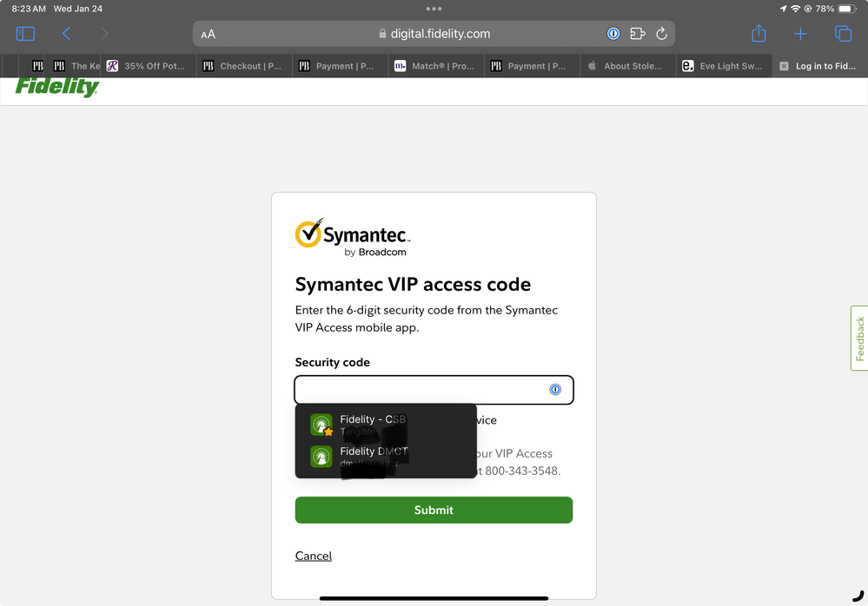Viewport: 868px width, 606px height.
Task: Open the AA reader view menu
Action: click(208, 34)
